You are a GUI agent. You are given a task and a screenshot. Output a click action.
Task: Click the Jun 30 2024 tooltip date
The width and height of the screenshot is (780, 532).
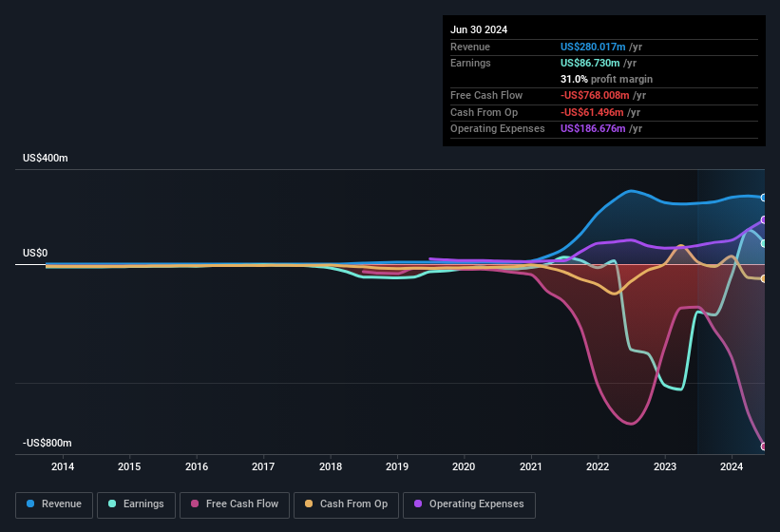click(479, 29)
